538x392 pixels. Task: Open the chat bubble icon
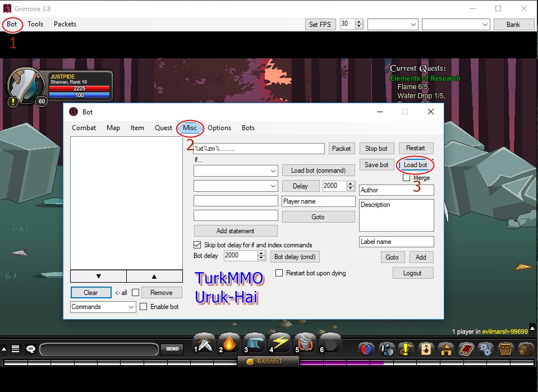[x=31, y=349]
